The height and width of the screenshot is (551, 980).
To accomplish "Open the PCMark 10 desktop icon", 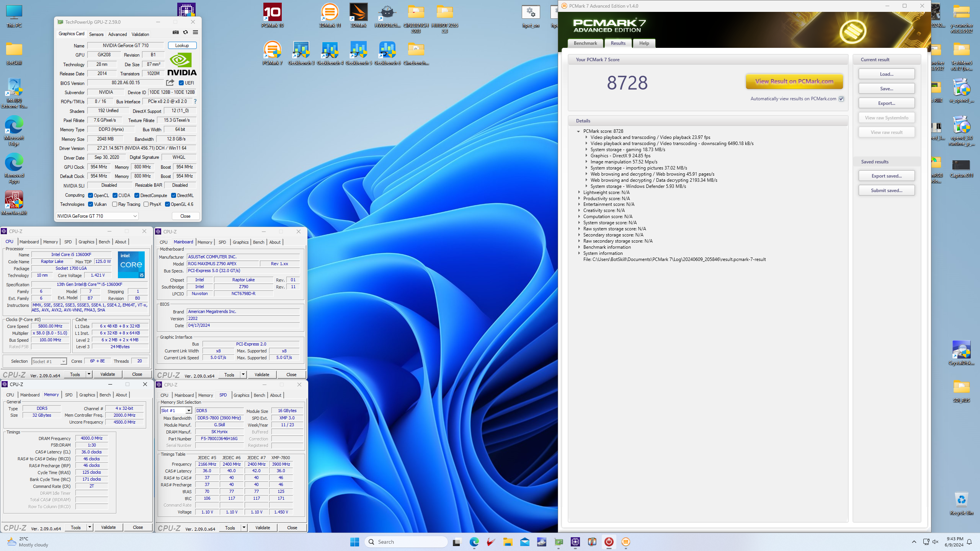I will [x=272, y=15].
